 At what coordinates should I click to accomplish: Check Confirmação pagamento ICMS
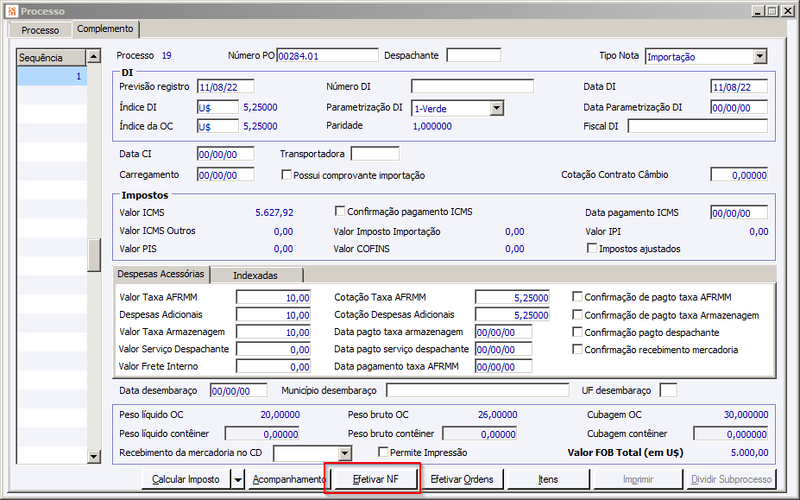tap(340, 211)
